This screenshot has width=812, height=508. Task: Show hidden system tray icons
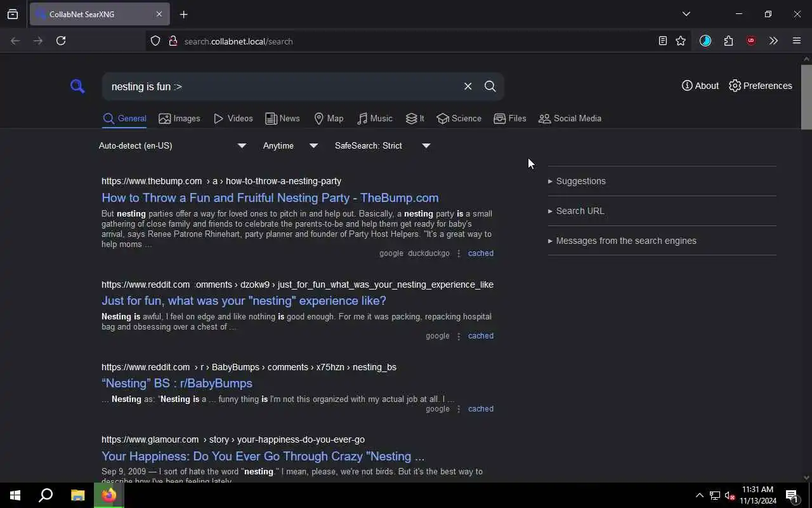pos(699,495)
